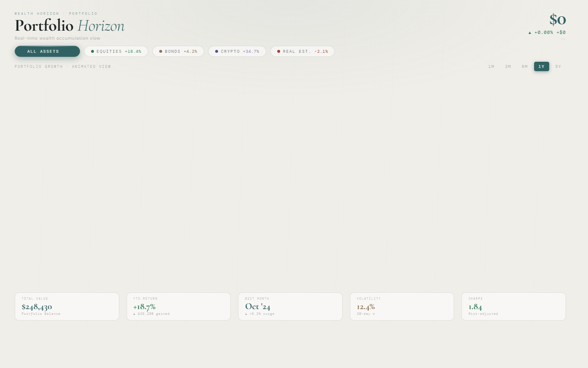The height and width of the screenshot is (368, 588).
Task: Toggle the EQUITIES +18.4% filter chip
Action: (116, 52)
